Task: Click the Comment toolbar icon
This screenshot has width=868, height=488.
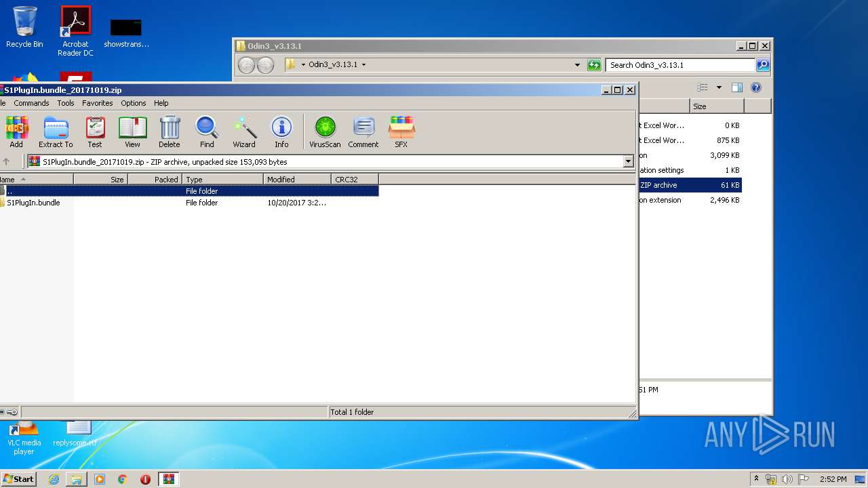Action: [x=363, y=132]
